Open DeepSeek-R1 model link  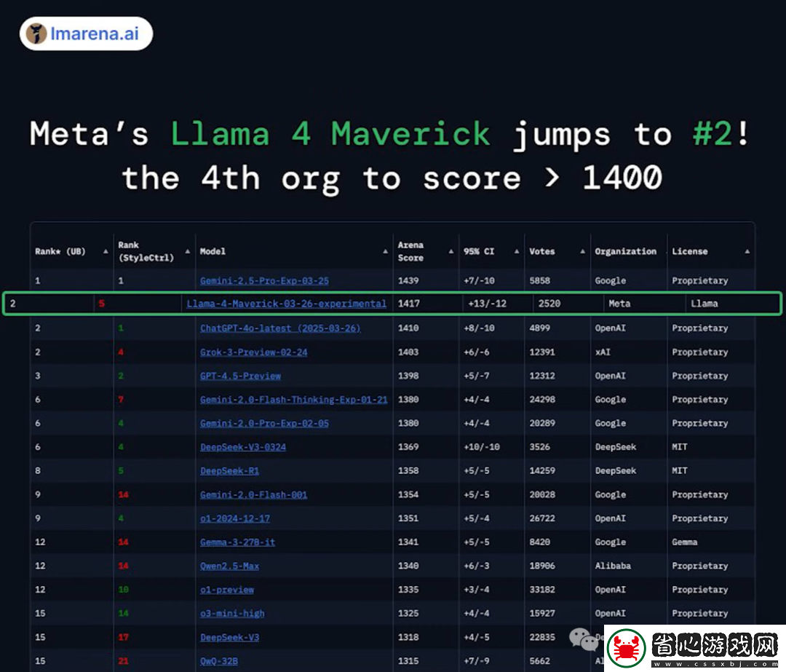coord(229,471)
